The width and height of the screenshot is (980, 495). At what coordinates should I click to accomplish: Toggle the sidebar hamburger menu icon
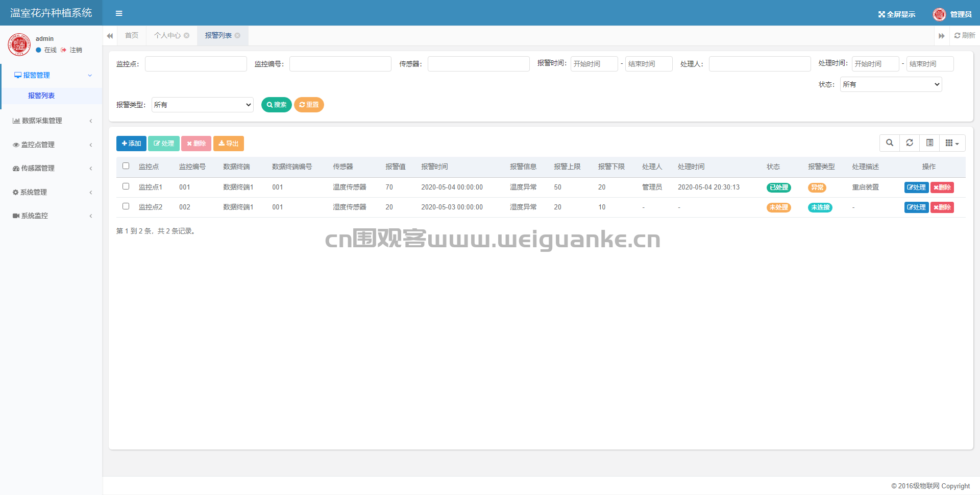pyautogui.click(x=119, y=13)
